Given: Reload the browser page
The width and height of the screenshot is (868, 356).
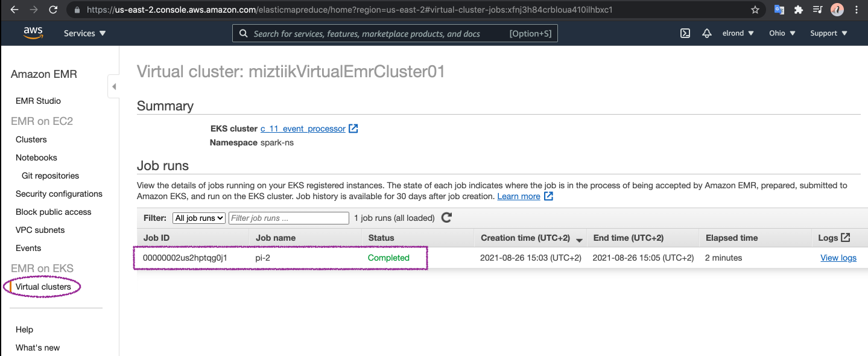Looking at the screenshot, I should pyautogui.click(x=53, y=10).
